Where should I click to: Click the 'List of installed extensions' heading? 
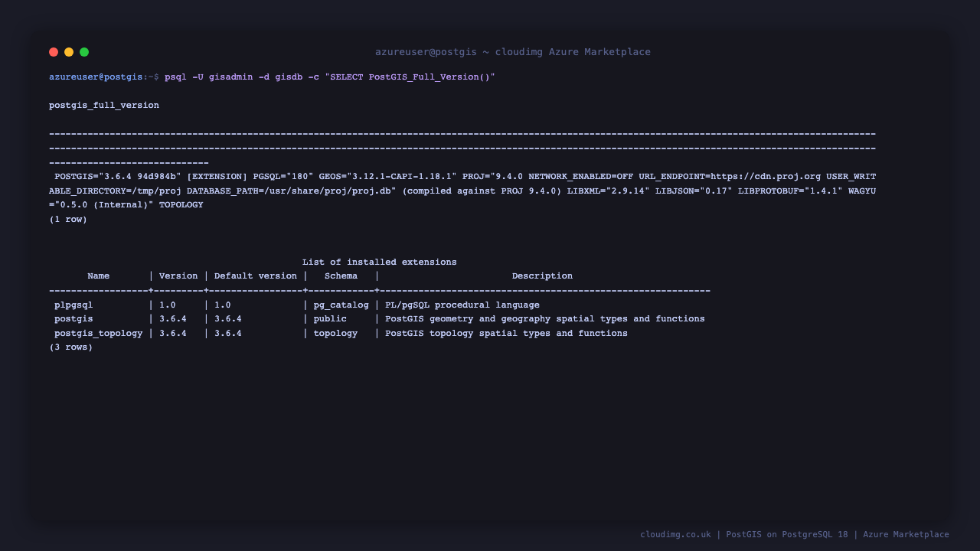point(380,262)
